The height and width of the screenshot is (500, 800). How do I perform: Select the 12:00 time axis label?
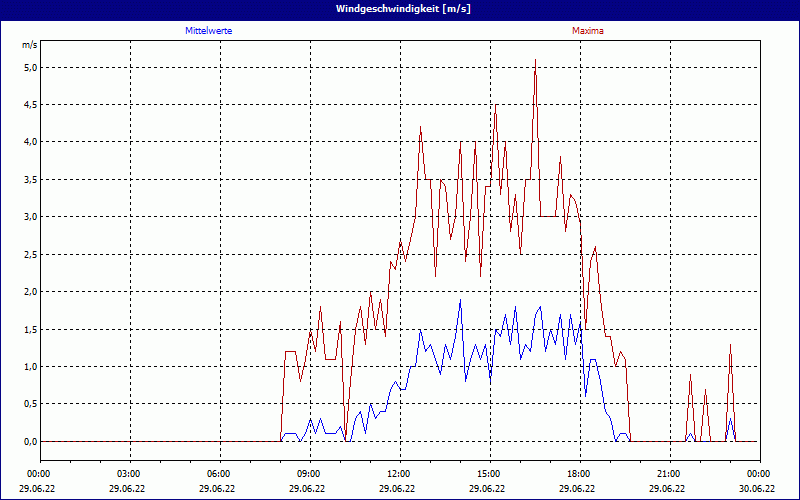(398, 474)
